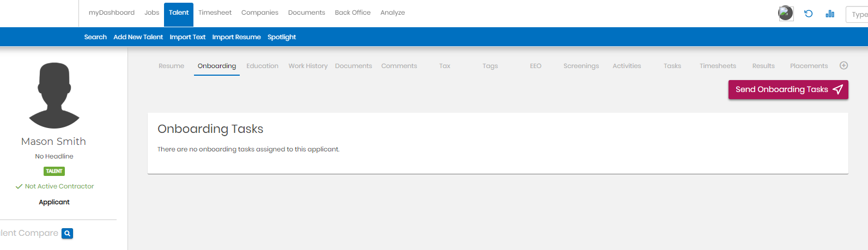
Task: Click the green TALENT badge
Action: point(54,171)
